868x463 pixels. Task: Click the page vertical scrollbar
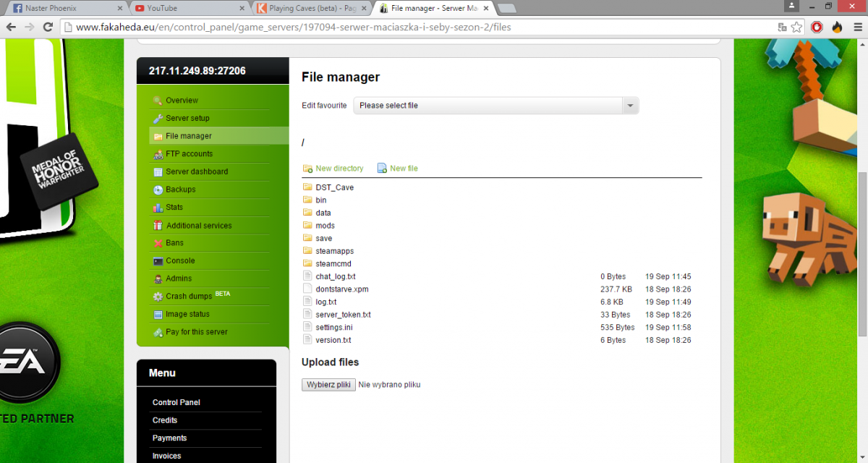(862, 253)
